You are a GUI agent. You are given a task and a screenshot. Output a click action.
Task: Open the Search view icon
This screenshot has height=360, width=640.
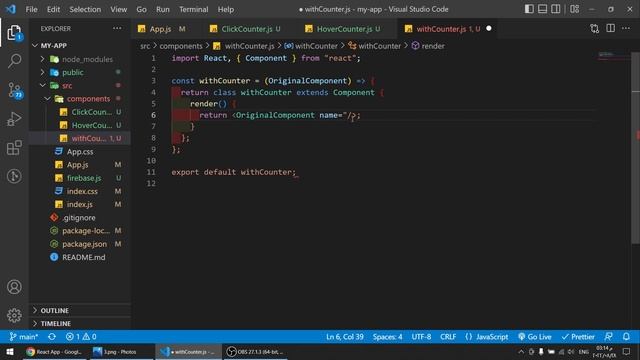pyautogui.click(x=14, y=61)
